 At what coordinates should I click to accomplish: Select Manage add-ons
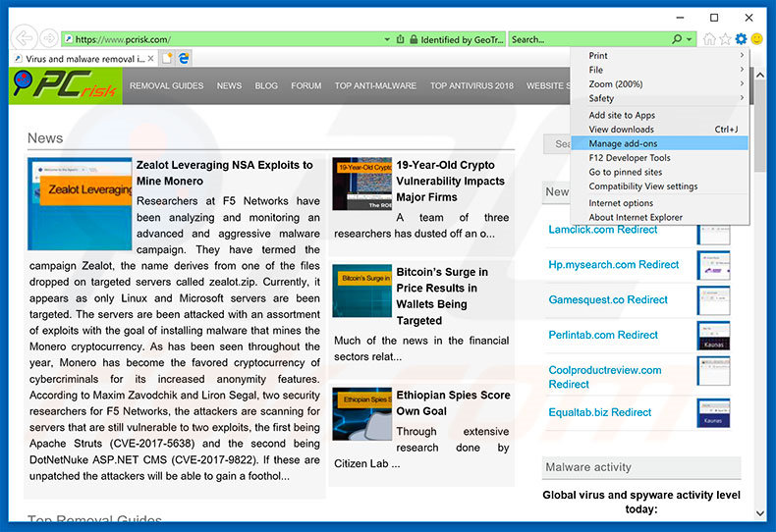coord(659,144)
